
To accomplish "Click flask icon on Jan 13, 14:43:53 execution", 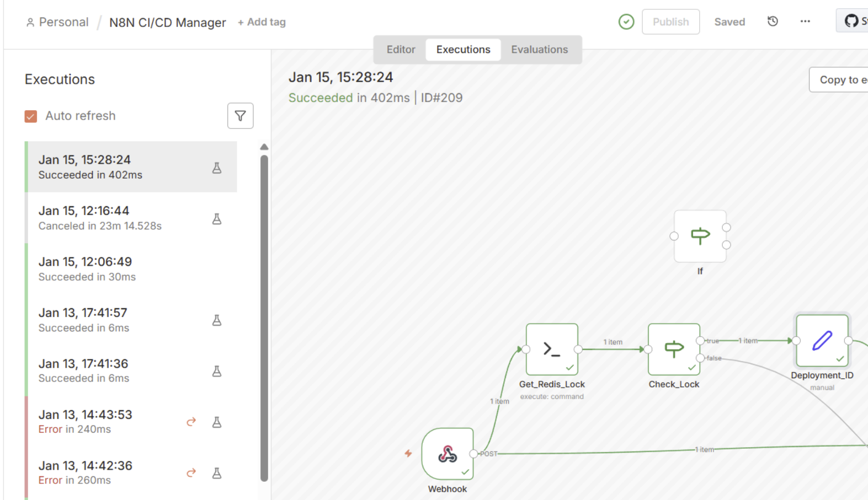I will tap(217, 422).
